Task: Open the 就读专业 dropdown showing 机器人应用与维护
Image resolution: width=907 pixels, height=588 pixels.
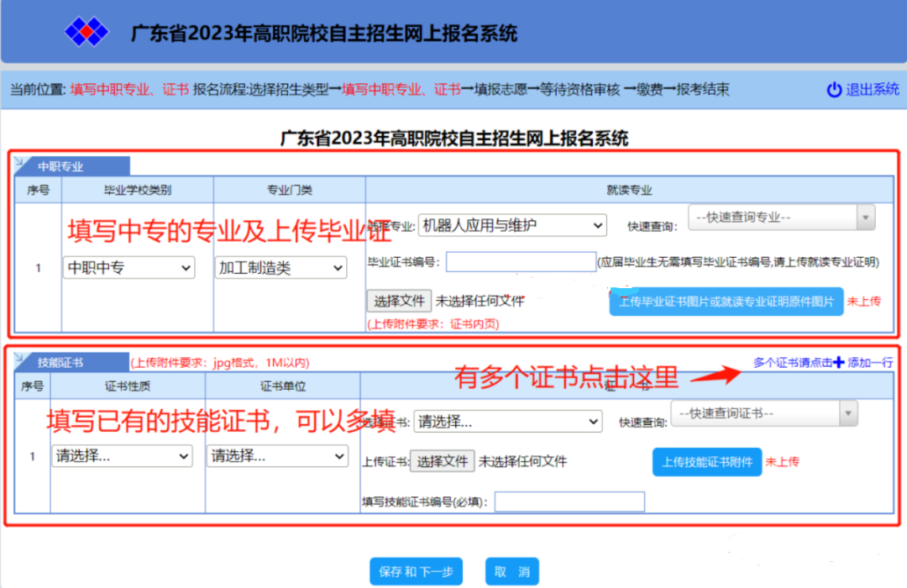Action: point(512,224)
